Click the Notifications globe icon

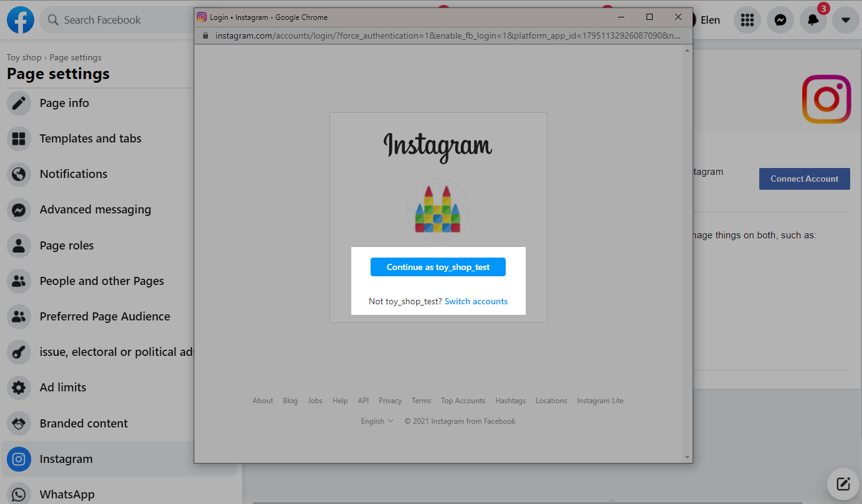tap(19, 174)
